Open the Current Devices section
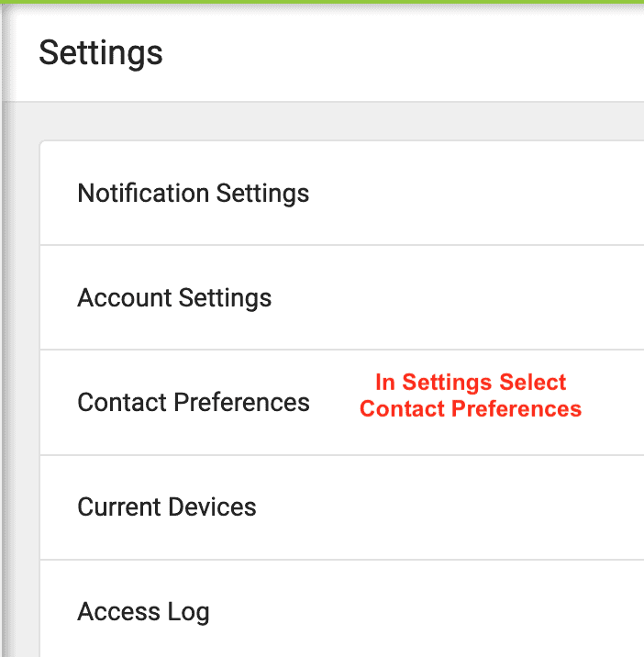 click(x=167, y=507)
